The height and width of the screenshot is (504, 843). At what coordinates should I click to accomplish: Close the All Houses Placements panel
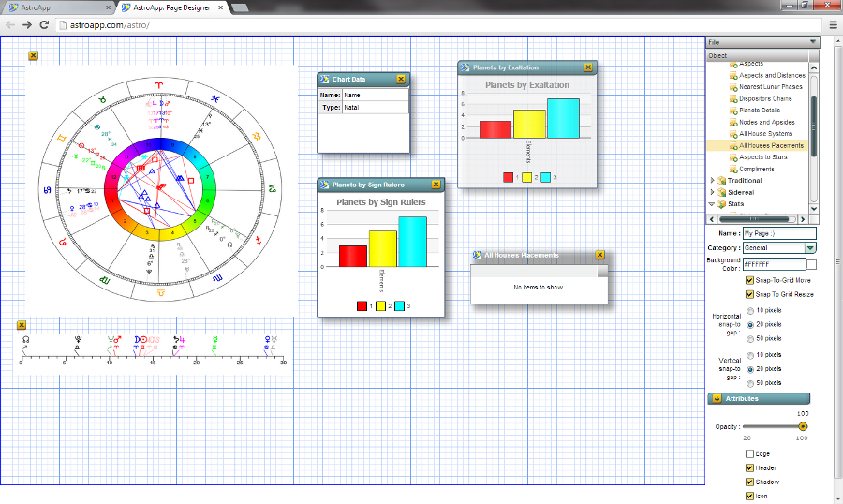[x=600, y=255]
